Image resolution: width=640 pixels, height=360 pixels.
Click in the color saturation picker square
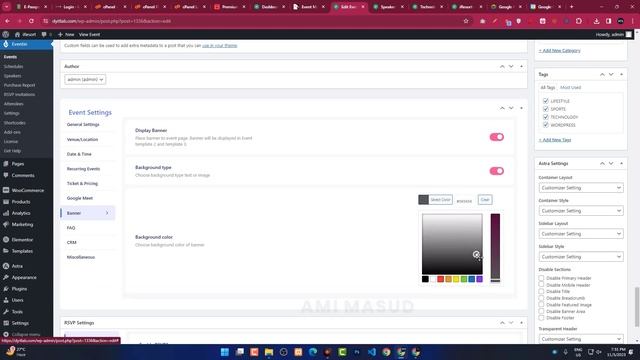pos(452,244)
